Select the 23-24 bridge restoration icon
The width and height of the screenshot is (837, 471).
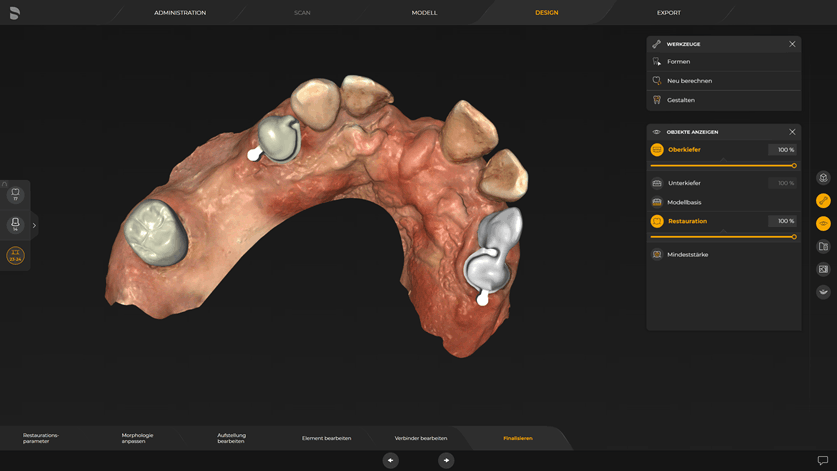[x=15, y=256]
